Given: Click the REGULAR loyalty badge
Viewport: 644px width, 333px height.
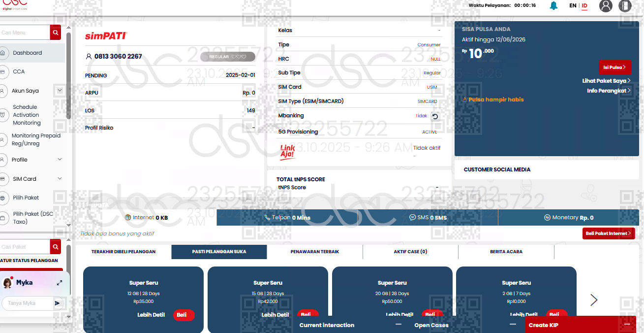Looking at the screenshot, I should coord(228,57).
